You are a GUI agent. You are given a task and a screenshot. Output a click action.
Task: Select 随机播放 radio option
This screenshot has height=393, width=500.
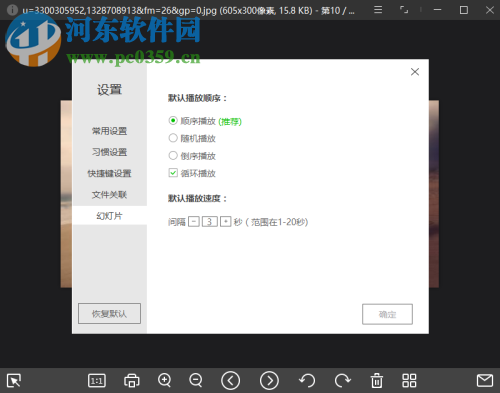173,138
